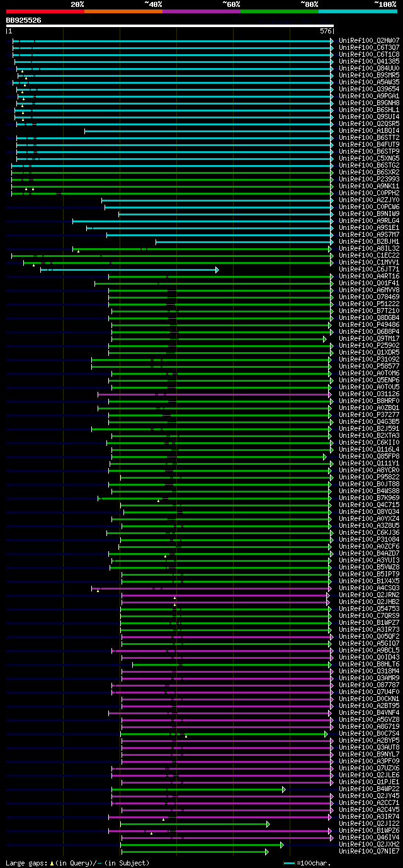Image resolution: width=403 pixels, height=868 pixels.
Task: Open hit UniRef100_Q318M4
Action: tap(369, 671)
